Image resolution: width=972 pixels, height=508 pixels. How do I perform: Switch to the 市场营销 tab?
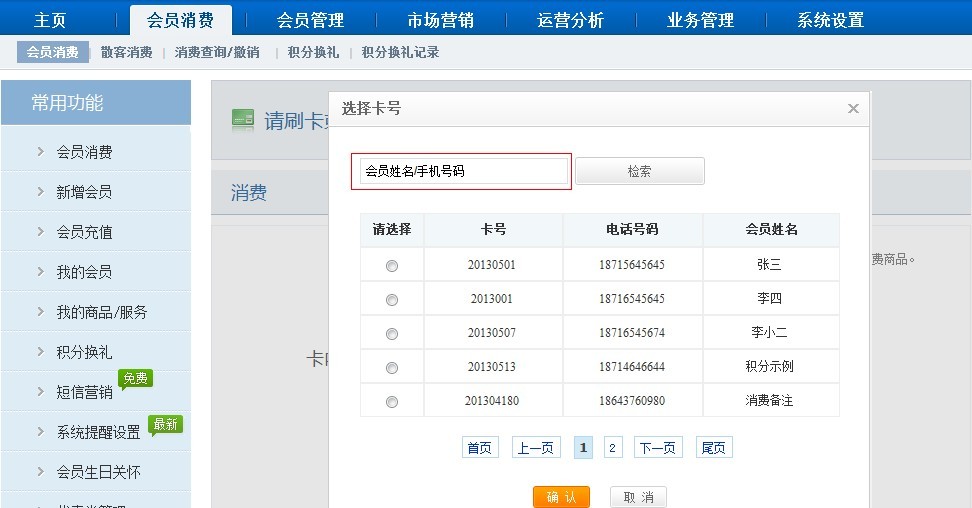(440, 20)
